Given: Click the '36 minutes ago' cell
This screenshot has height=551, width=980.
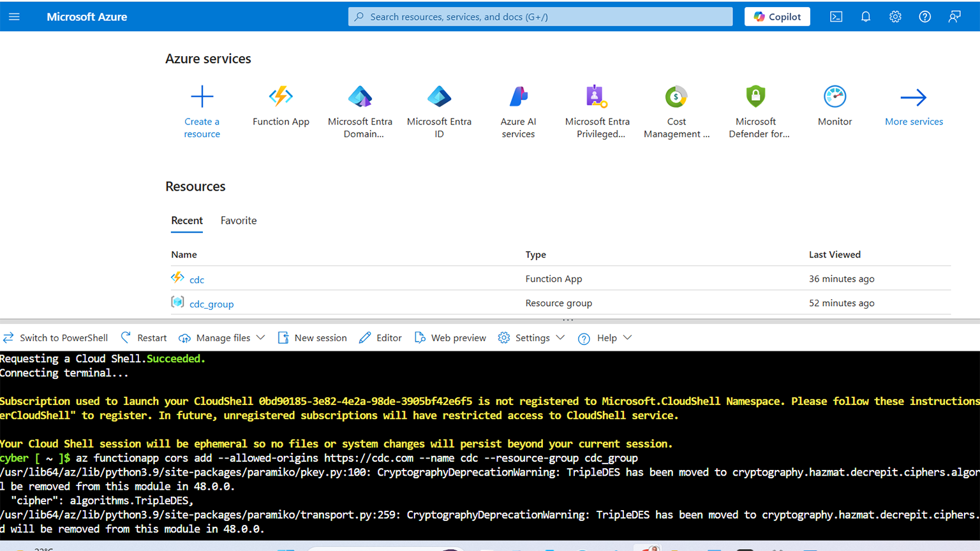Looking at the screenshot, I should point(842,279).
